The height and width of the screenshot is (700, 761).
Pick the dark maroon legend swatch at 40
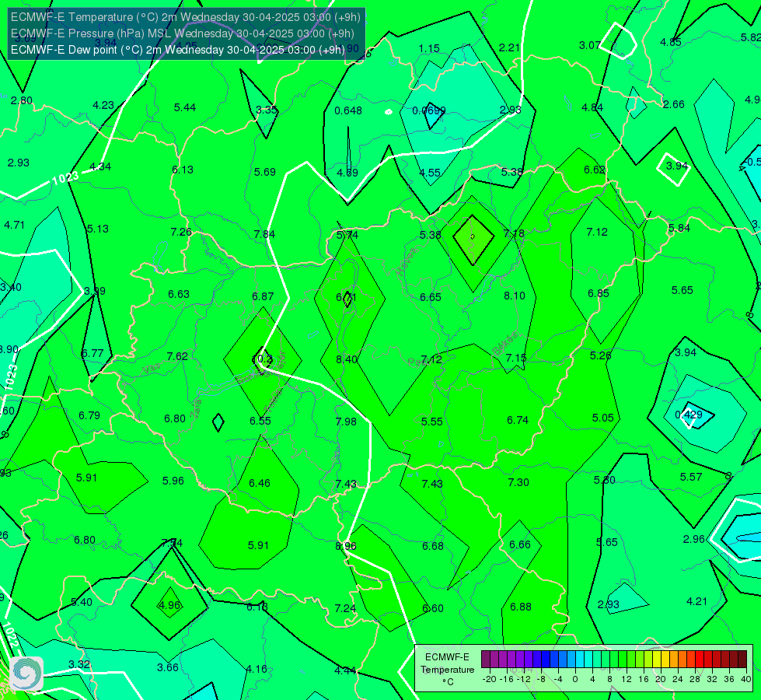coord(742,660)
